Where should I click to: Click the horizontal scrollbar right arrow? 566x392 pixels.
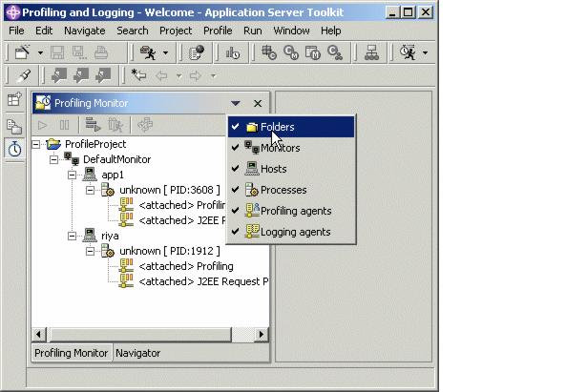(262, 335)
